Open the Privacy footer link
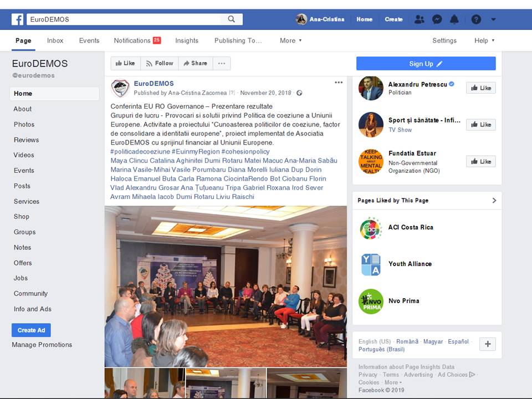This screenshot has height=399, width=532. click(368, 375)
